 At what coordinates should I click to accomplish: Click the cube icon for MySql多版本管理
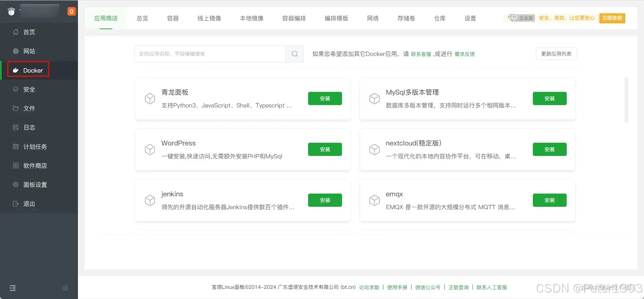click(x=374, y=99)
